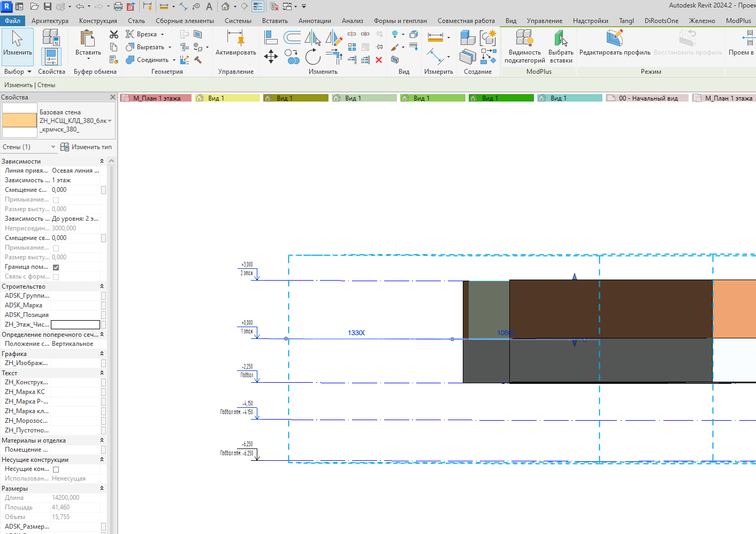
Task: Click the thin lines toggle icon in toolbar
Action: click(257, 6)
